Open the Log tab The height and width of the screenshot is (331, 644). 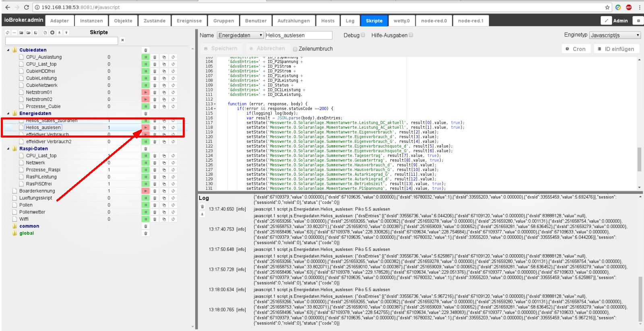coord(350,21)
